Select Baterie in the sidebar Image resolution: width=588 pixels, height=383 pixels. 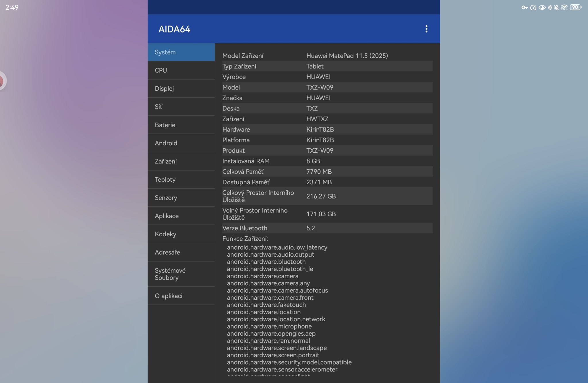click(x=181, y=125)
